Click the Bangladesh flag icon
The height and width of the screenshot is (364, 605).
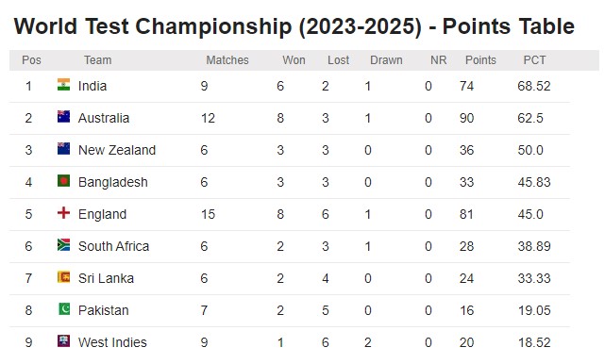pyautogui.click(x=63, y=180)
